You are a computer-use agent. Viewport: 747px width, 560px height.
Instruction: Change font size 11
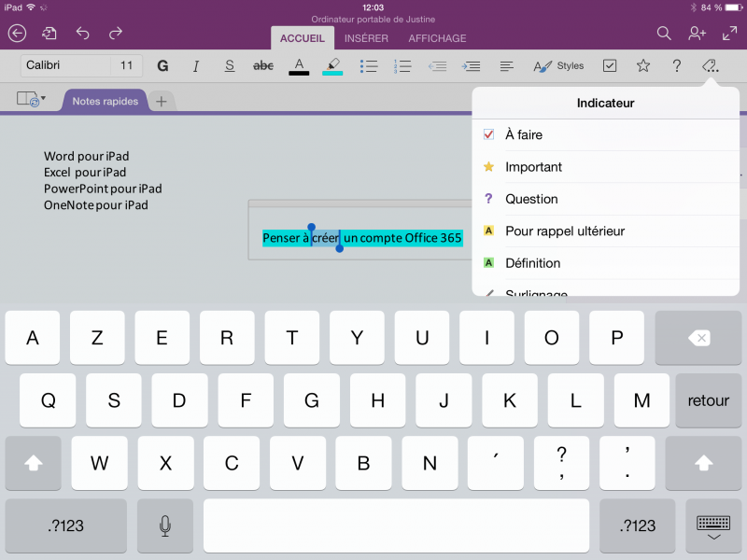126,65
